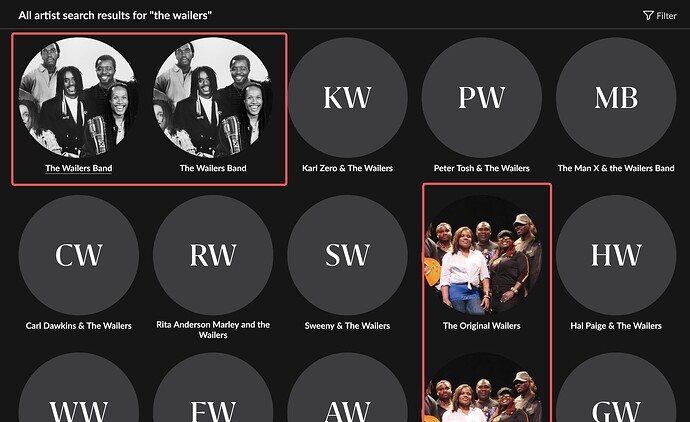Open The Man X & the Wailers Band link

pos(616,168)
